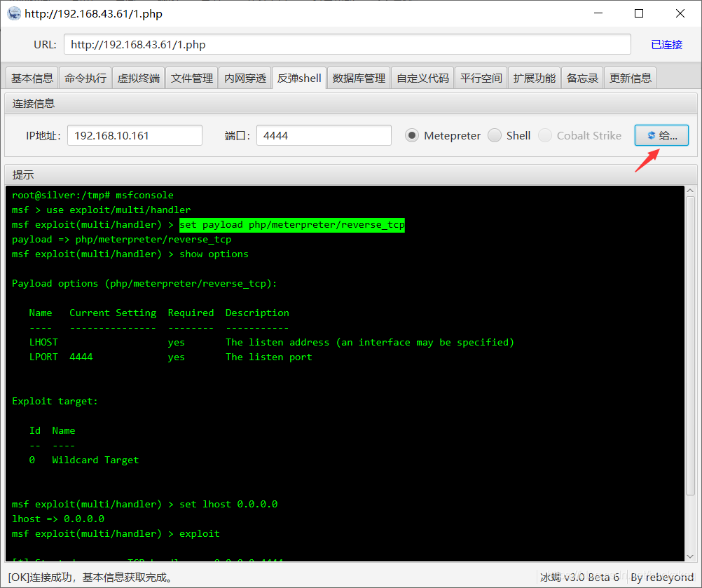This screenshot has height=588, width=702.
Task: Open the 备忘录 tab
Action: (582, 78)
